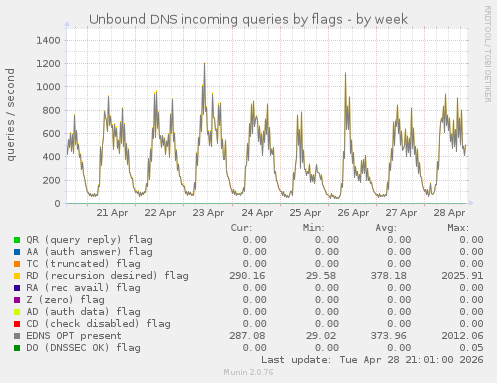Click the 400 y-axis tick label
Viewport: 497px width, 383px height.
pos(51,157)
